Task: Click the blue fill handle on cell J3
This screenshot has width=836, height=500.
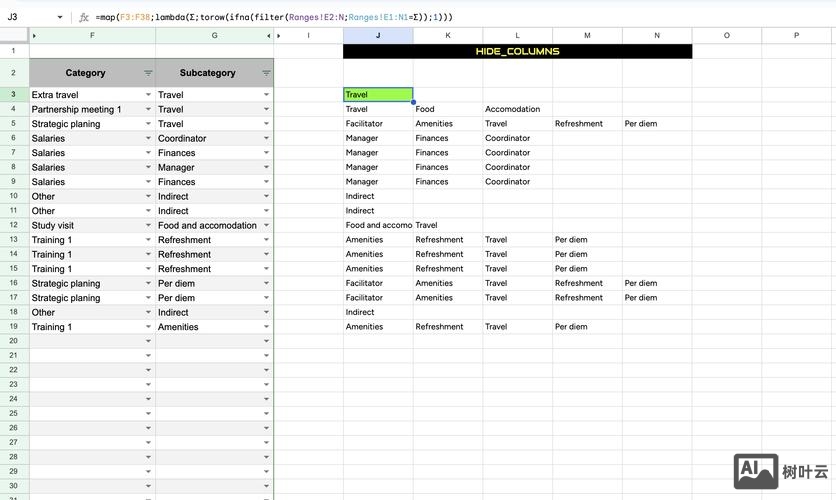Action: click(413, 102)
